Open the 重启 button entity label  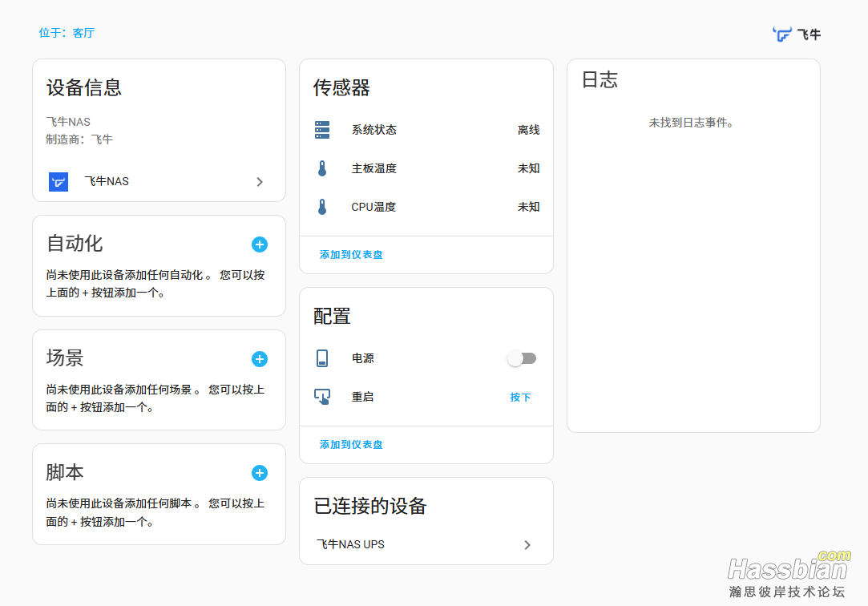pyautogui.click(x=362, y=397)
